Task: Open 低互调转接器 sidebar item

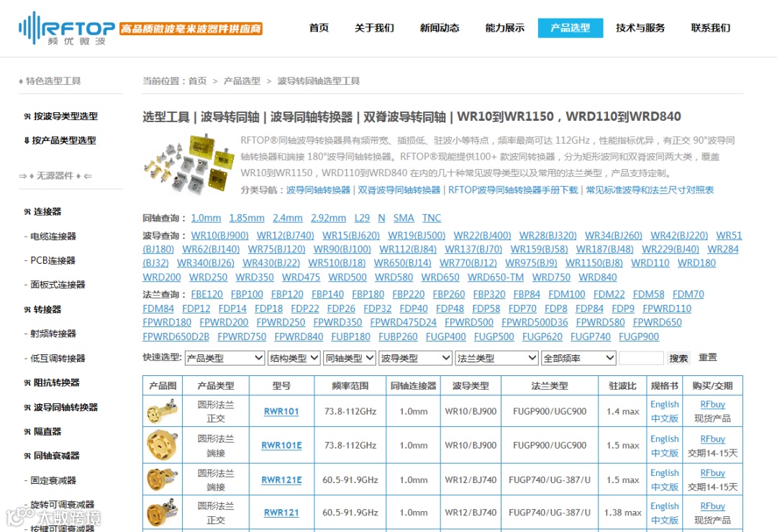Action: (x=58, y=359)
